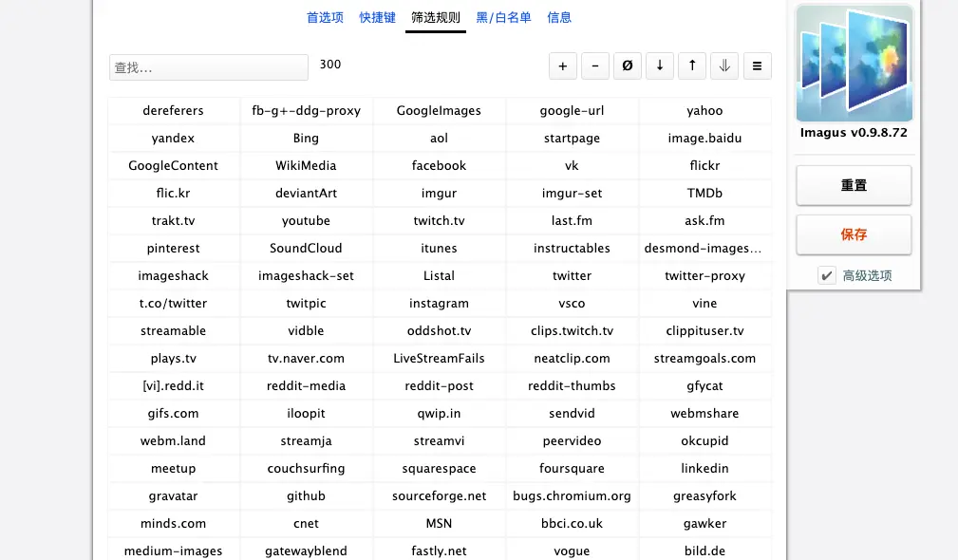The image size is (958, 560).
Task: Select the facebook rule
Action: [440, 165]
